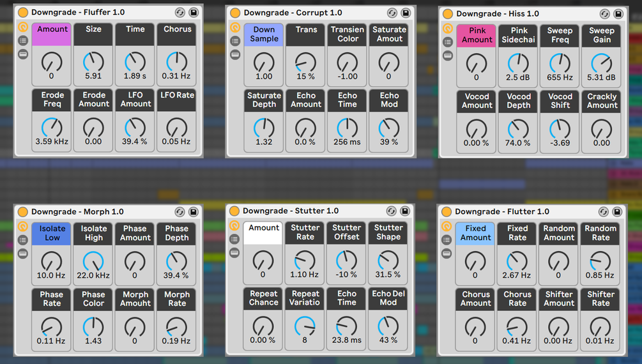Save the Morph rack preset
The height and width of the screenshot is (364, 642).
tap(193, 212)
